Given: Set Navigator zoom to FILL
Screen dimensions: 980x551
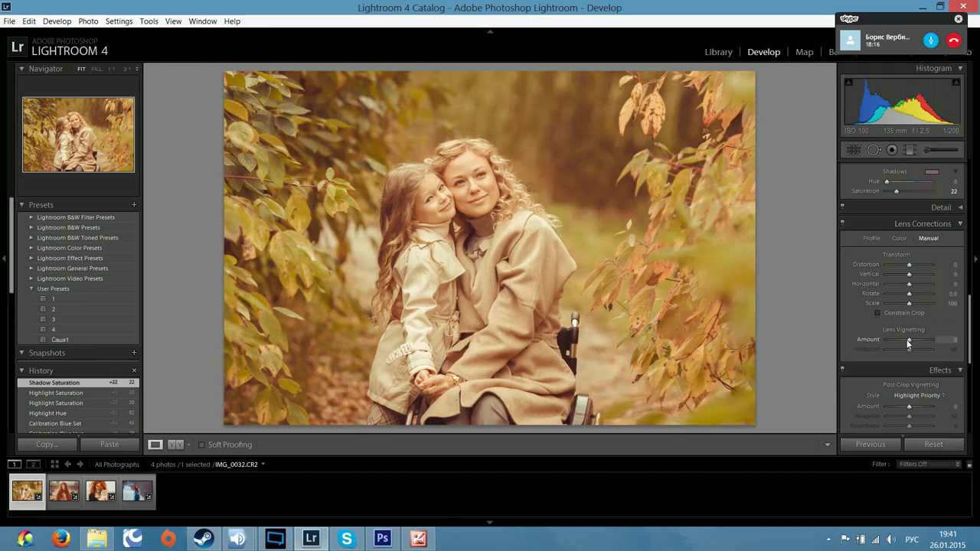Looking at the screenshot, I should (x=96, y=69).
